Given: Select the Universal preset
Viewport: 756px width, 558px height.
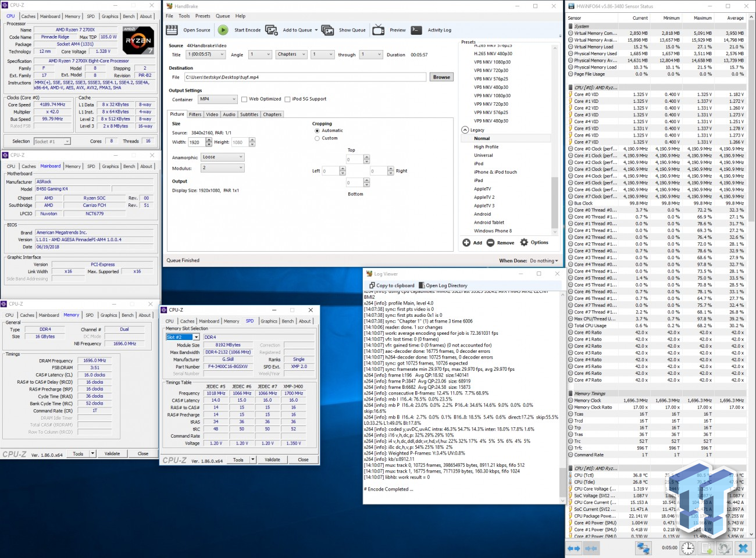Looking at the screenshot, I should click(483, 155).
